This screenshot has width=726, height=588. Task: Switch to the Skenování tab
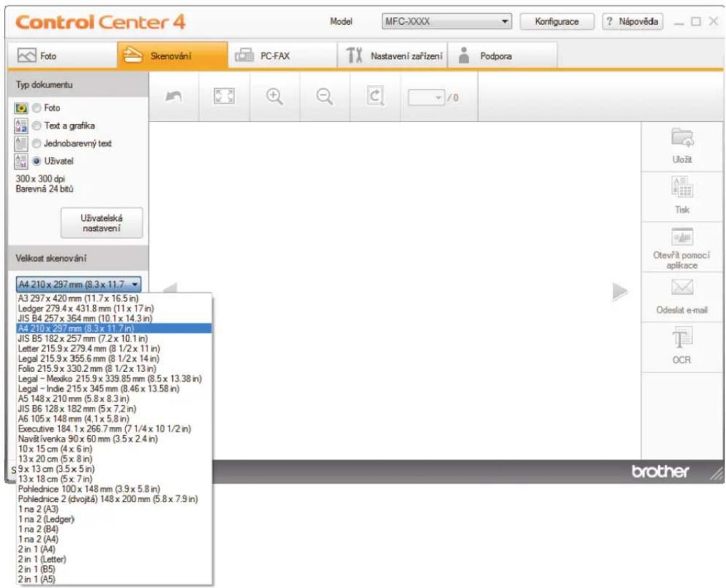172,56
